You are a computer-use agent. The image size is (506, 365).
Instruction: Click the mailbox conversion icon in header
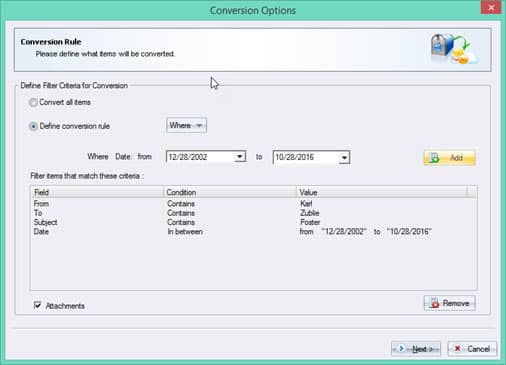point(454,49)
